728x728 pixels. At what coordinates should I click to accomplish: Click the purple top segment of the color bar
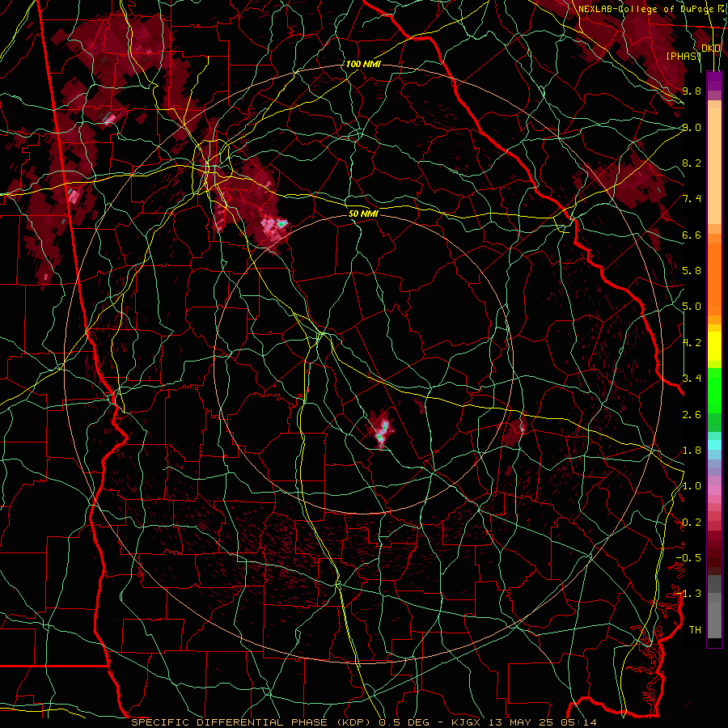(x=714, y=81)
